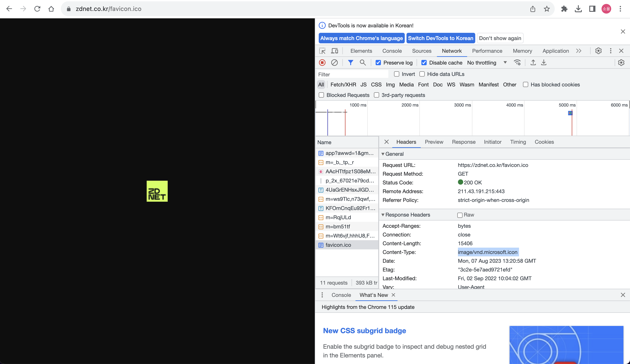Toggle the device toolbar icon
The image size is (630, 364).
(x=334, y=51)
